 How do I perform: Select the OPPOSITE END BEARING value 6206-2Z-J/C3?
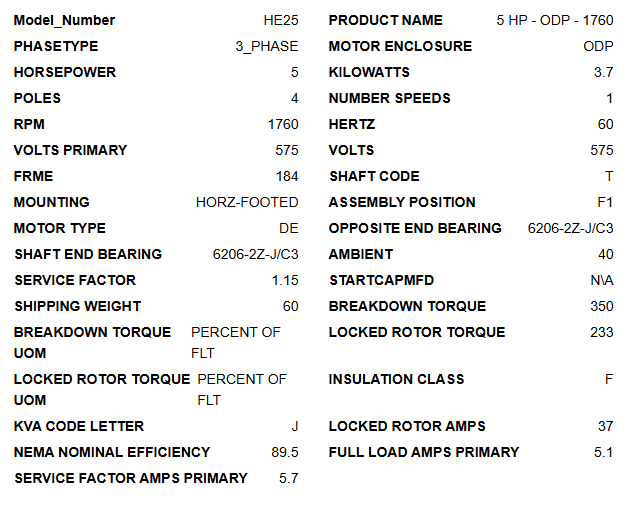click(570, 228)
